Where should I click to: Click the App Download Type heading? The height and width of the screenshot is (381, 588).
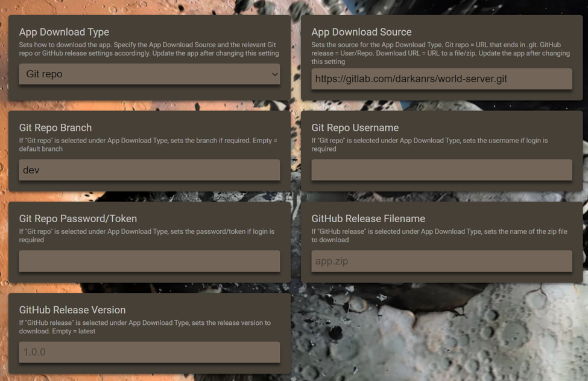[64, 32]
